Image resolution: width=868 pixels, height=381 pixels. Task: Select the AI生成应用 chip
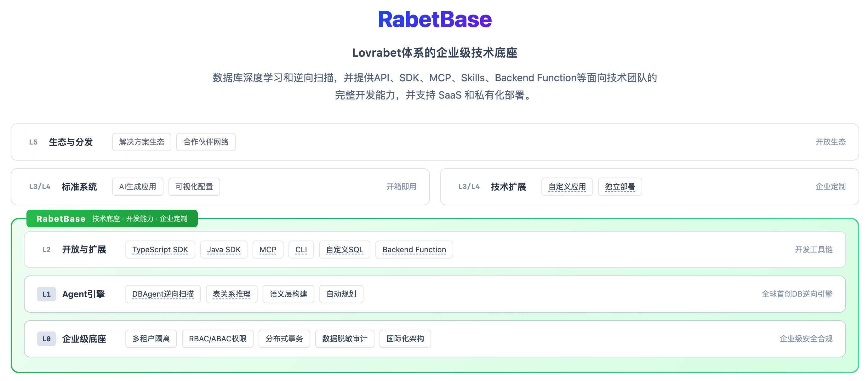point(138,187)
